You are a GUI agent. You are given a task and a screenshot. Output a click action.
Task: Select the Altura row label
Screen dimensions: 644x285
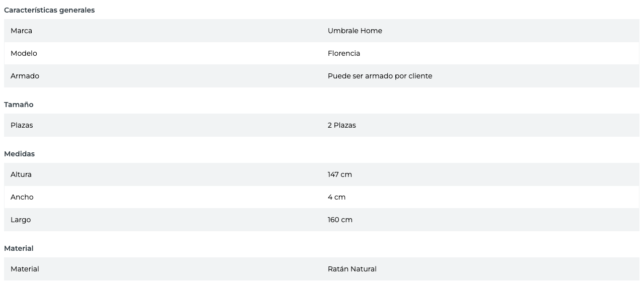coord(21,174)
